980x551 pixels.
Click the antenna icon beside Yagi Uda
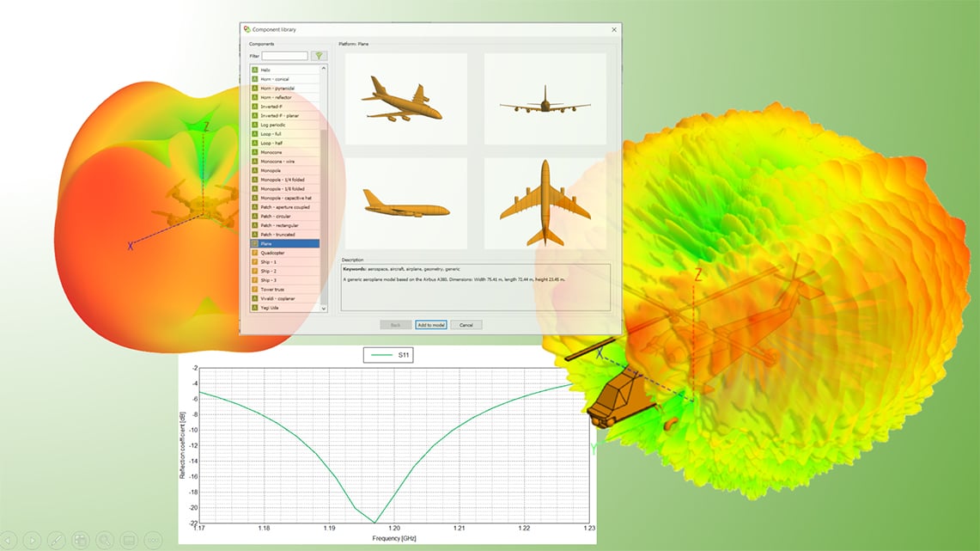[254, 308]
